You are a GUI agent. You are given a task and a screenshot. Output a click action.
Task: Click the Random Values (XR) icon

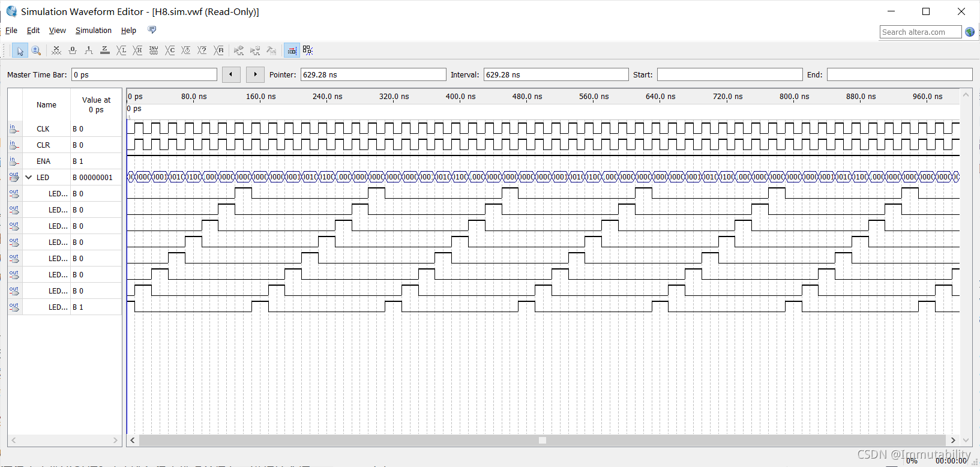click(x=218, y=51)
